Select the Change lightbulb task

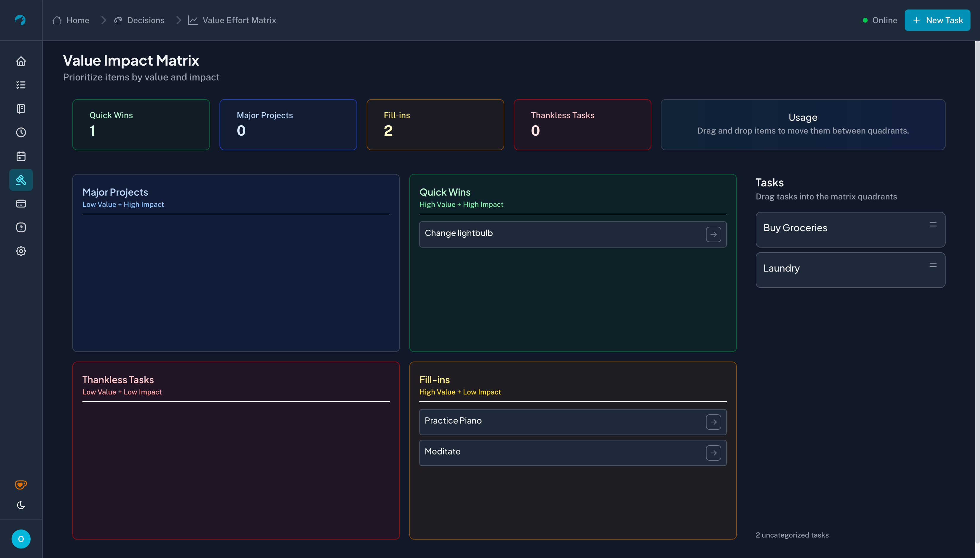coord(572,234)
